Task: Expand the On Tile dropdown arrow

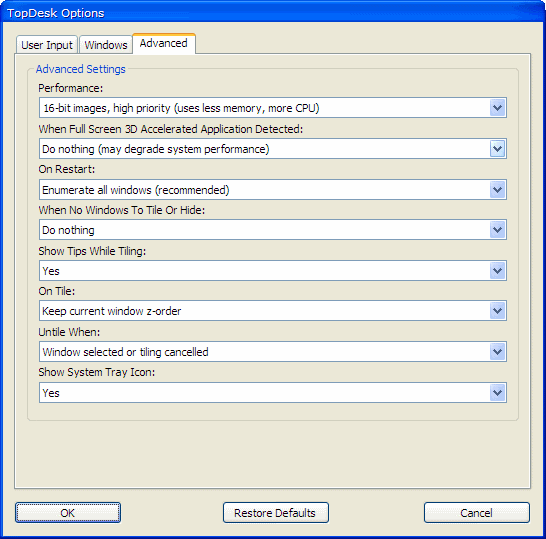Action: tap(498, 311)
